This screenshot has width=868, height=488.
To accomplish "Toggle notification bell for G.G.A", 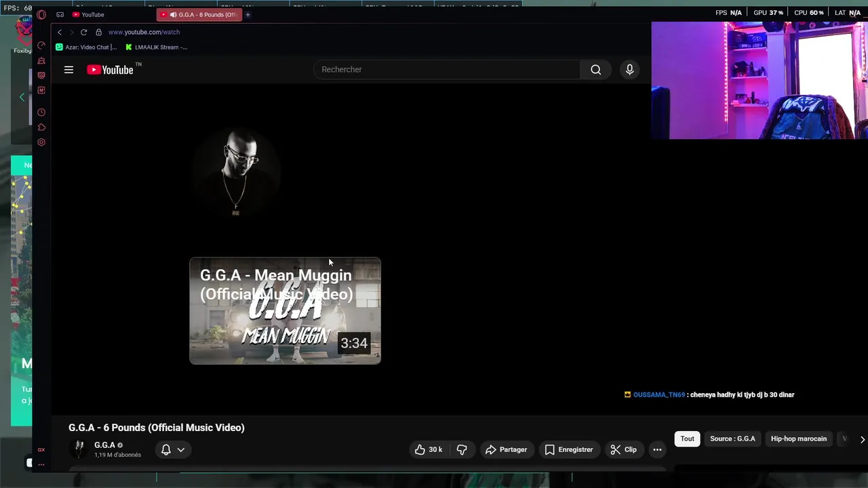I will pos(165,449).
